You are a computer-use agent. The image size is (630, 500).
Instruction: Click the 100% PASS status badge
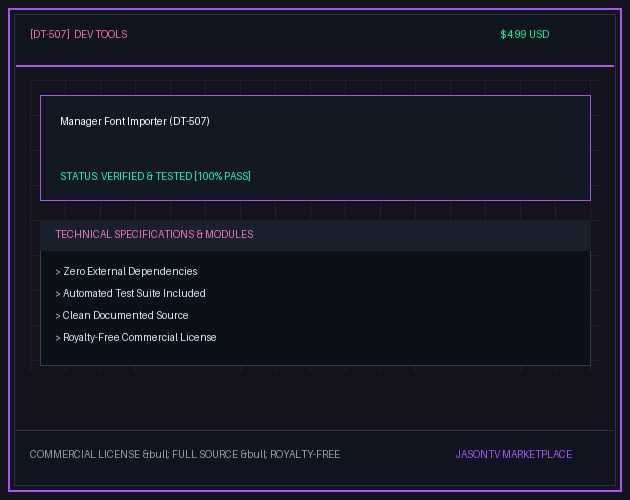(223, 176)
